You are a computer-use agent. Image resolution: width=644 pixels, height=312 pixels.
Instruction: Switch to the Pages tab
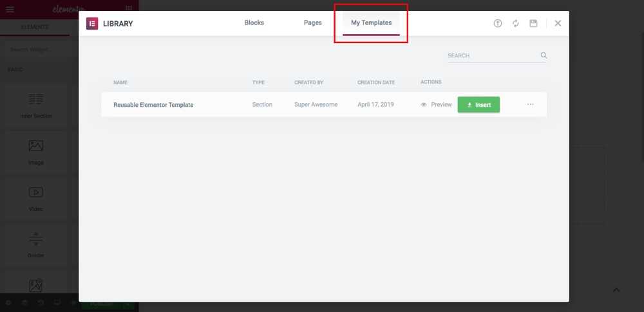click(312, 23)
